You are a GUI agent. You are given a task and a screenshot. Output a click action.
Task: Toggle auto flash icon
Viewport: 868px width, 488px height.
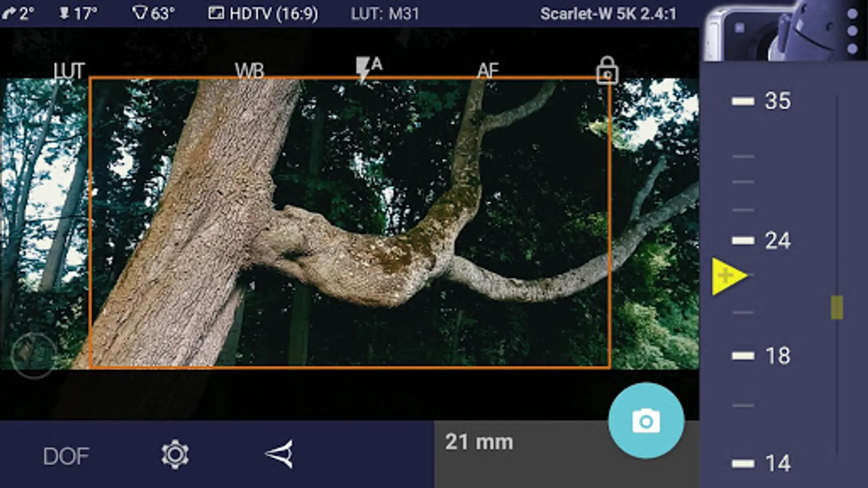click(x=369, y=69)
